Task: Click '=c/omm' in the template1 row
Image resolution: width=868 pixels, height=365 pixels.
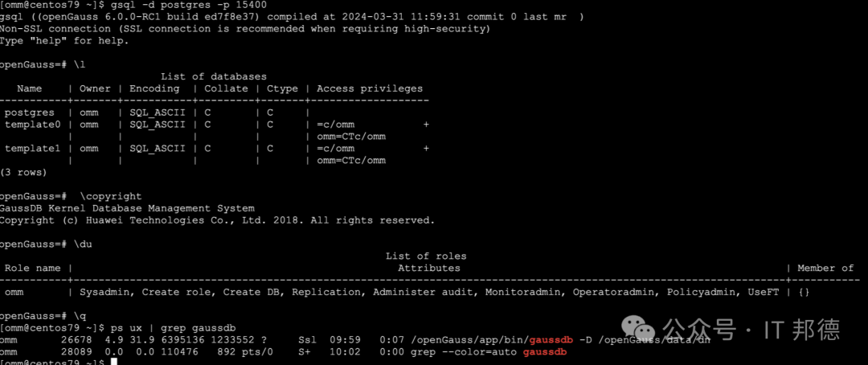Action: [335, 149]
